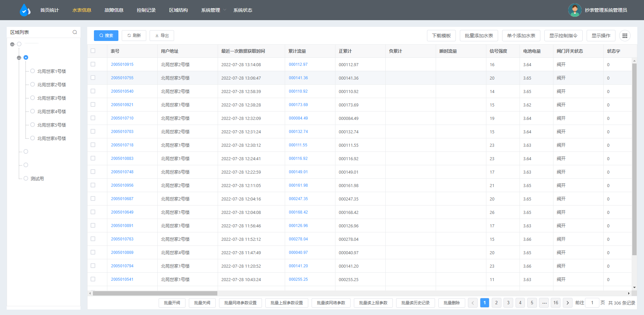Check row for meter 2005010755
The image size is (644, 315).
point(93,78)
